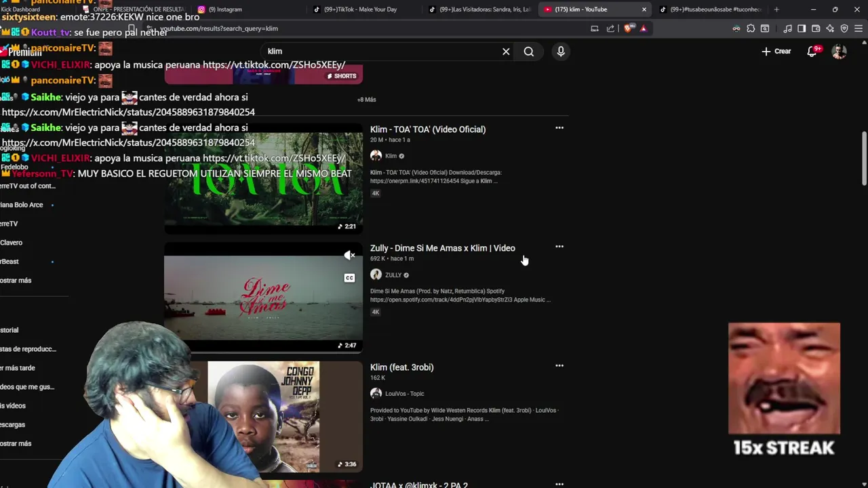Open Leo AI sparkle icon
The height and width of the screenshot is (488, 868).
click(x=830, y=28)
